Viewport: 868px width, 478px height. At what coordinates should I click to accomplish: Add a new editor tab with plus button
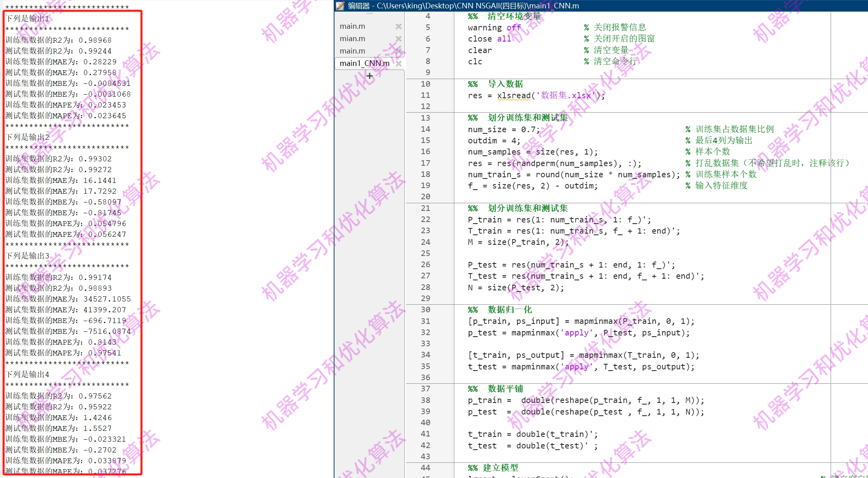[370, 76]
